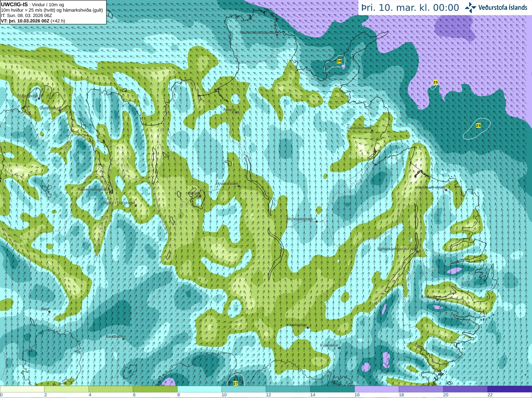Click the Eyjabakkar station label
This screenshot has width=532, height=398.
click(330, 345)
